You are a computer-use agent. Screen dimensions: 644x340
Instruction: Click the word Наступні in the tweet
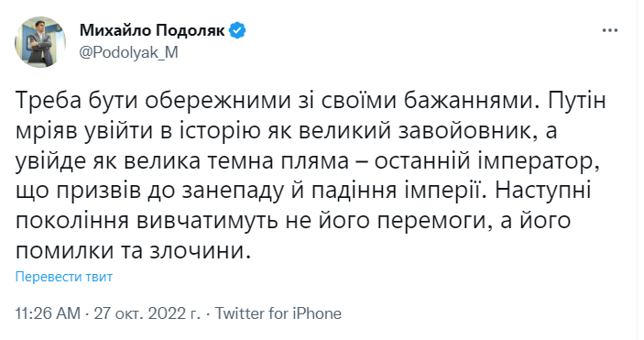[543, 192]
